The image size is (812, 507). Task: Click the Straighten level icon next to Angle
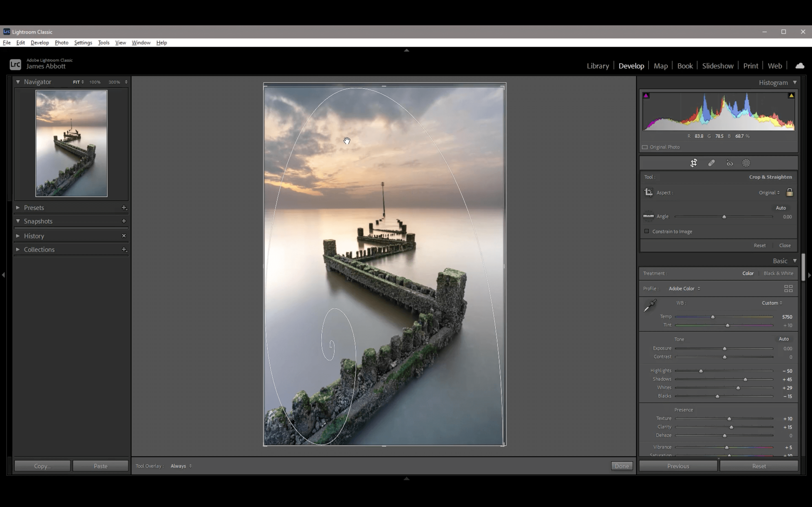tap(648, 216)
